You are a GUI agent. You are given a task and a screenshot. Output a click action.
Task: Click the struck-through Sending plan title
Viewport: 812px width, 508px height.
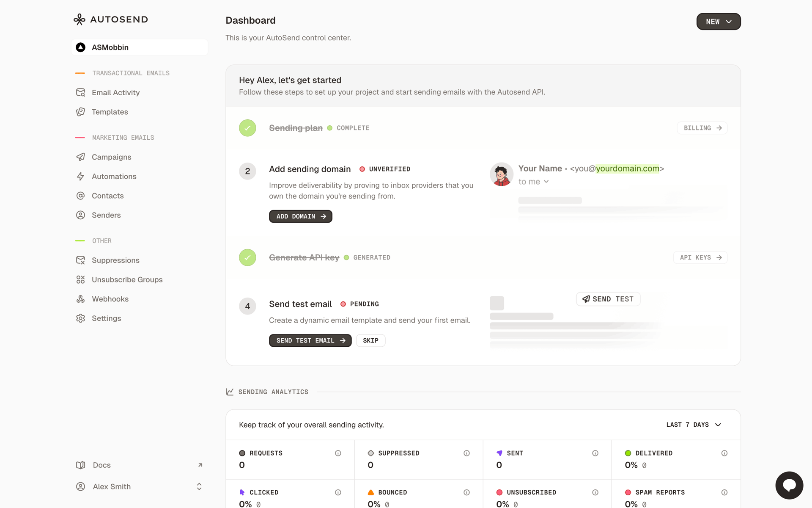296,128
